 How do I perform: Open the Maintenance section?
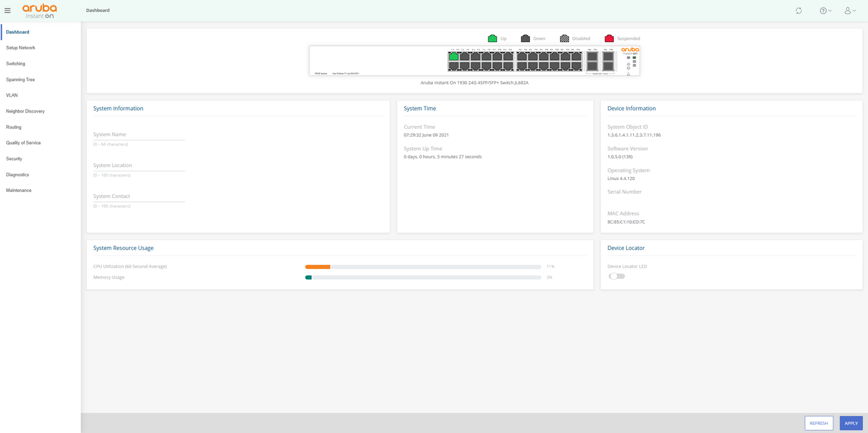pyautogui.click(x=19, y=191)
